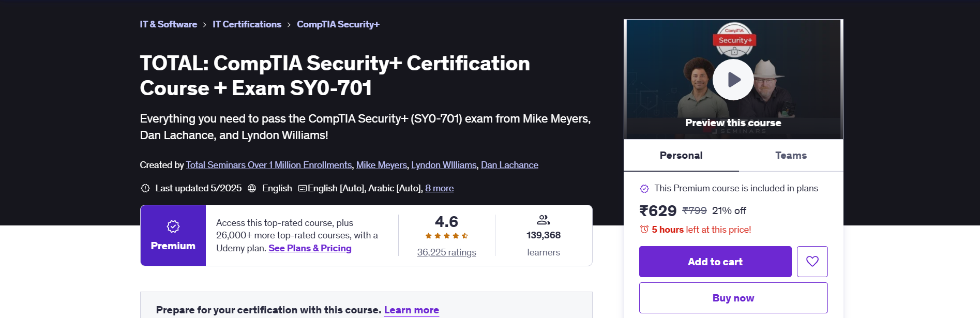This screenshot has width=980, height=318.
Task: Click the star rating display
Action: click(446, 236)
